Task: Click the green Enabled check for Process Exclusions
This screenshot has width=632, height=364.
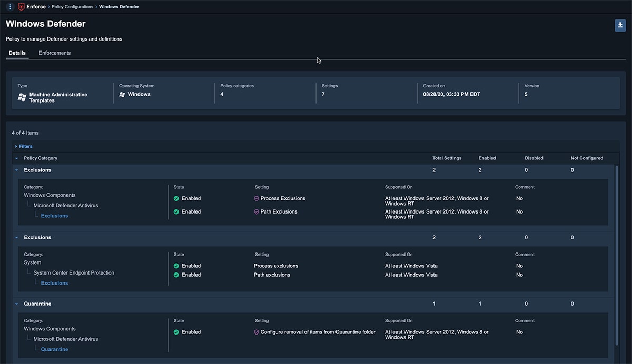Action: pos(176,199)
